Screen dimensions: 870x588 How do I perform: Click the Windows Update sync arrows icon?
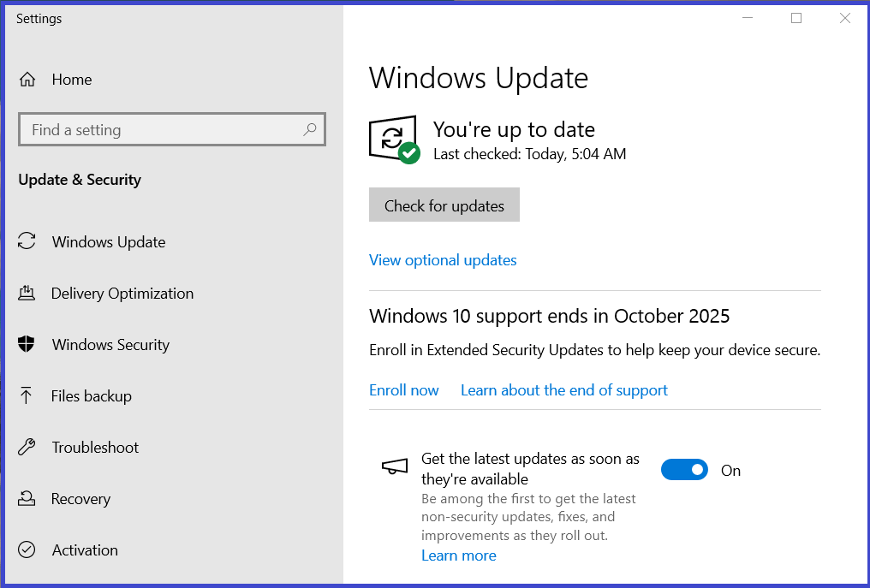(27, 241)
